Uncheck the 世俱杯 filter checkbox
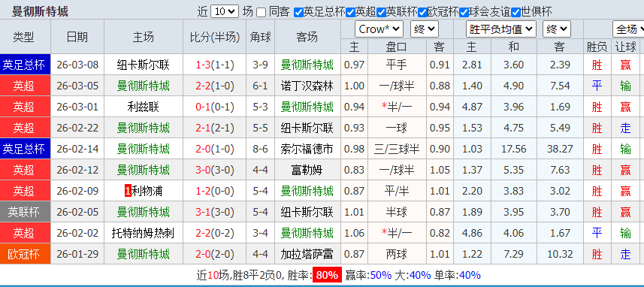The height and width of the screenshot is (287, 644). pyautogui.click(x=516, y=12)
